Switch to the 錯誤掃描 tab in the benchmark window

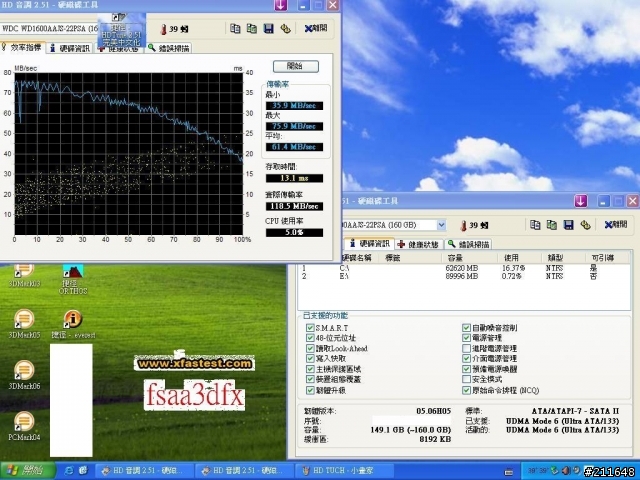[169, 48]
